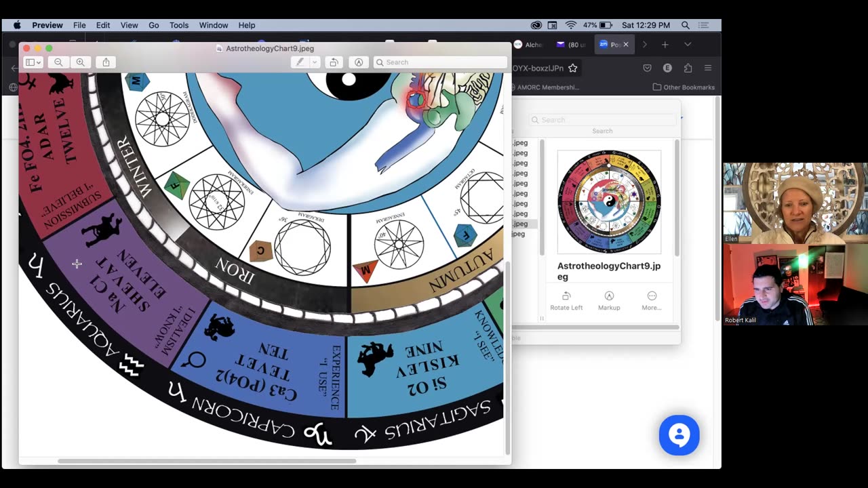Click the Aquarius label on the chart
868x488 pixels.
82,321
